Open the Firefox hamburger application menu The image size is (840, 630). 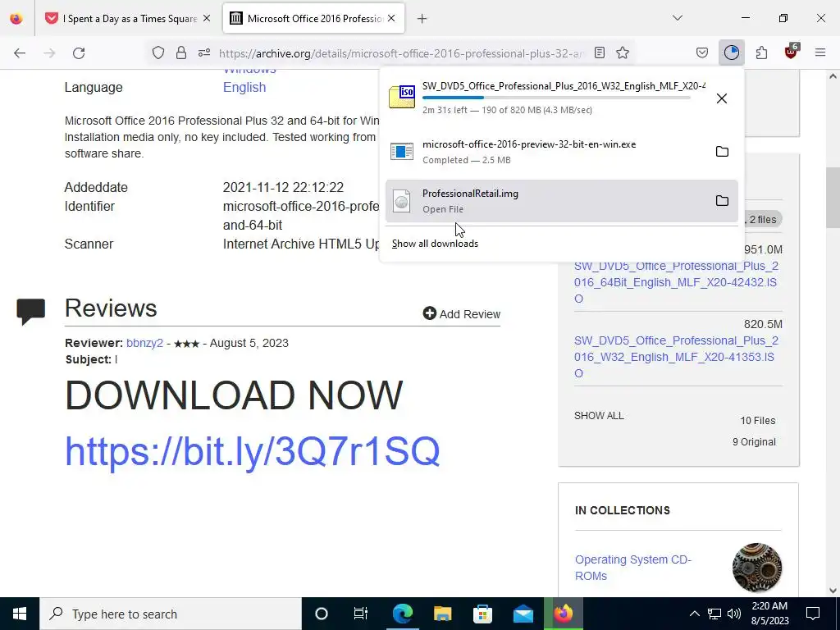click(820, 52)
